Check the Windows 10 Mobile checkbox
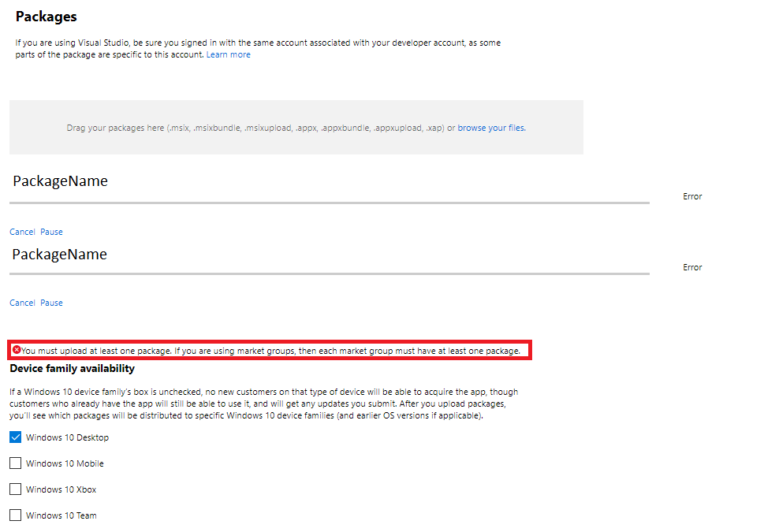Screen dimensions: 764x532 (16, 463)
